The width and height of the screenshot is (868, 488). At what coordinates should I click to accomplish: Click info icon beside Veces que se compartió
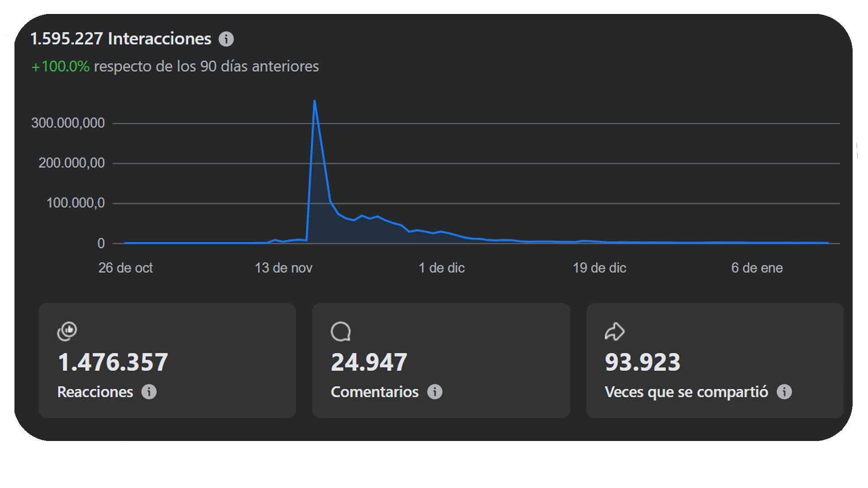click(x=784, y=392)
